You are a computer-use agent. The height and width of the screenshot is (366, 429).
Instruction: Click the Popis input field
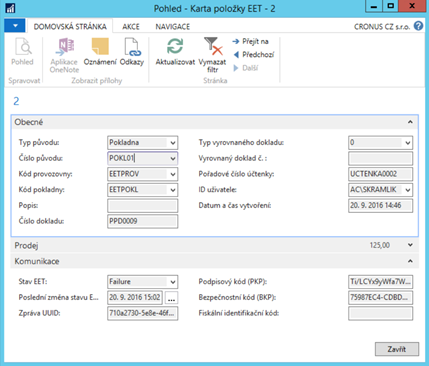[x=143, y=206]
